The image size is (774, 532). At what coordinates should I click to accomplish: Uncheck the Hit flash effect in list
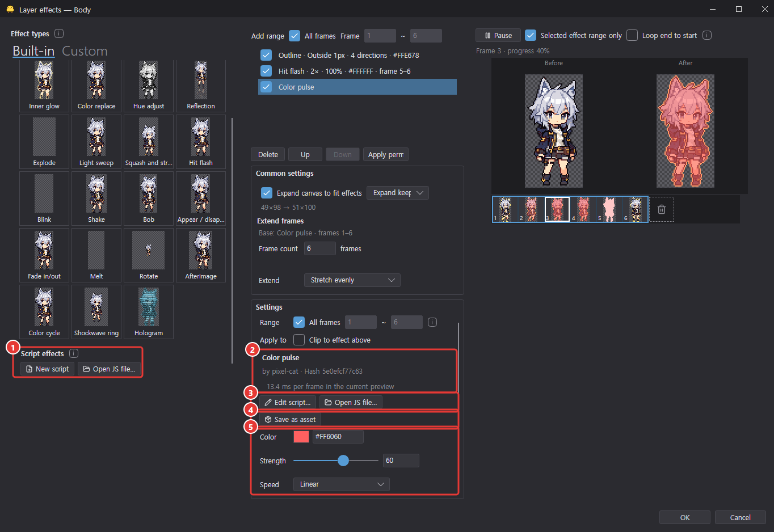pyautogui.click(x=266, y=71)
